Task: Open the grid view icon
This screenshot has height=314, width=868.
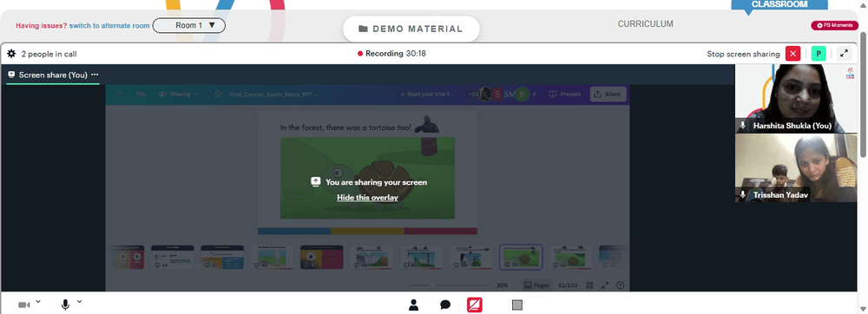Action: coord(590,285)
